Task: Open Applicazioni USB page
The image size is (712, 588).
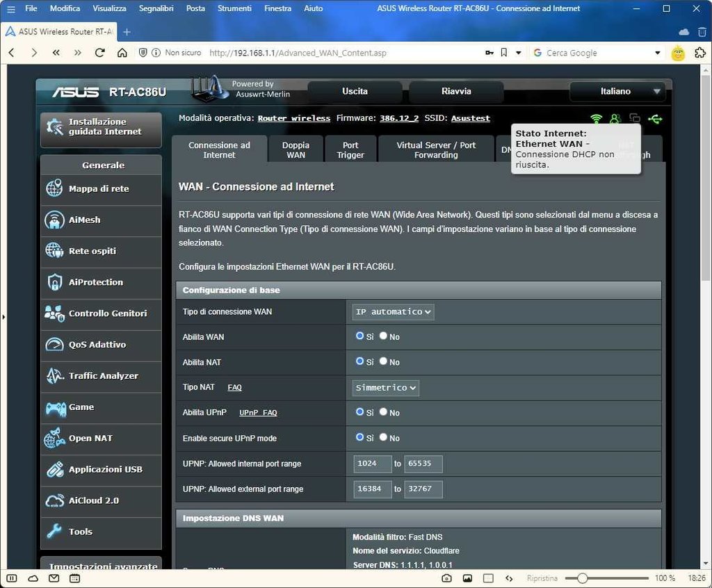Action: tap(102, 470)
